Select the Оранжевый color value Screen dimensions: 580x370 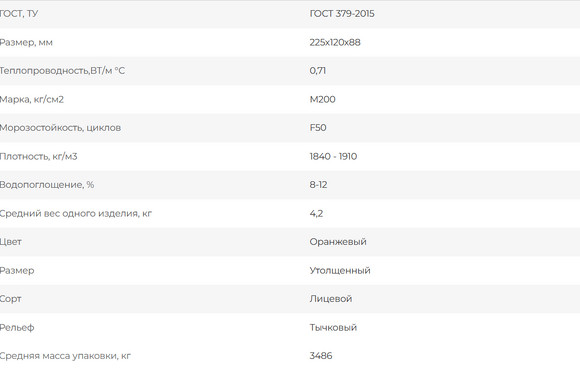tap(338, 242)
